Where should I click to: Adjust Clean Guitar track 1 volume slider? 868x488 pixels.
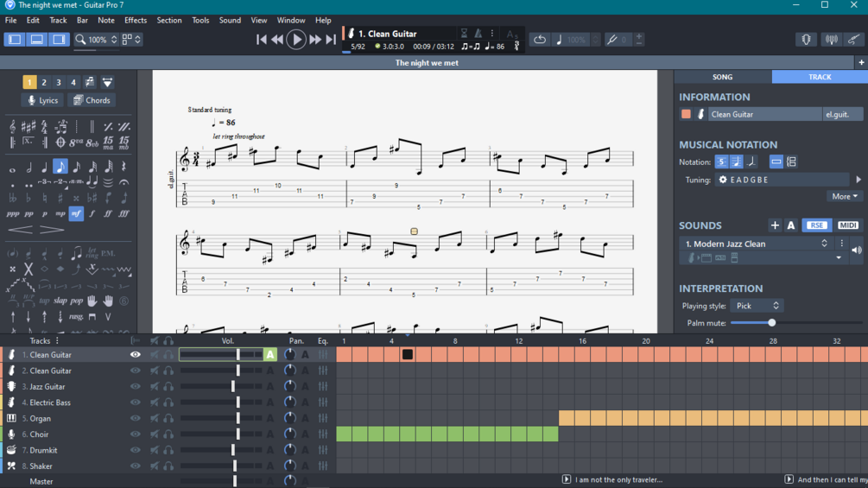tap(221, 355)
